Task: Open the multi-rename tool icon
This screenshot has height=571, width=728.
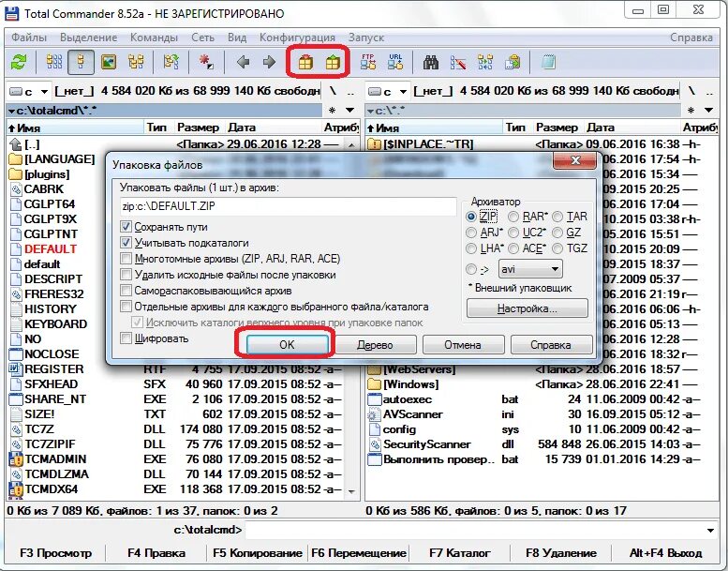Action: tap(458, 62)
